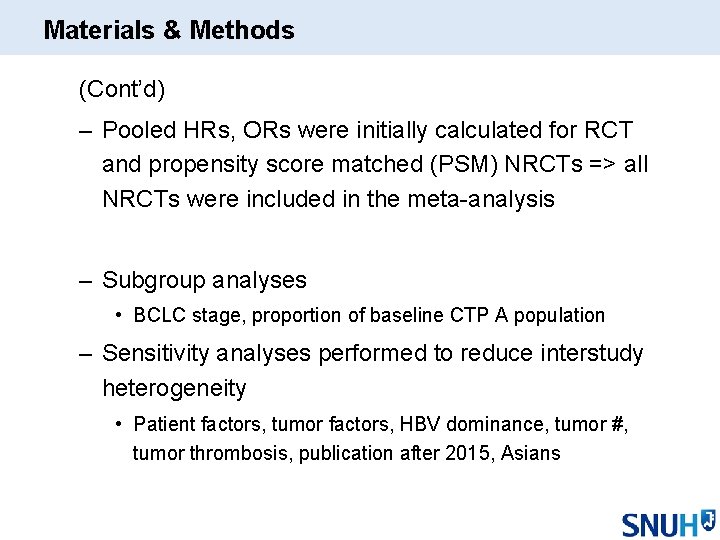Click "HBV dominance" in the sub-bullet

(436, 424)
